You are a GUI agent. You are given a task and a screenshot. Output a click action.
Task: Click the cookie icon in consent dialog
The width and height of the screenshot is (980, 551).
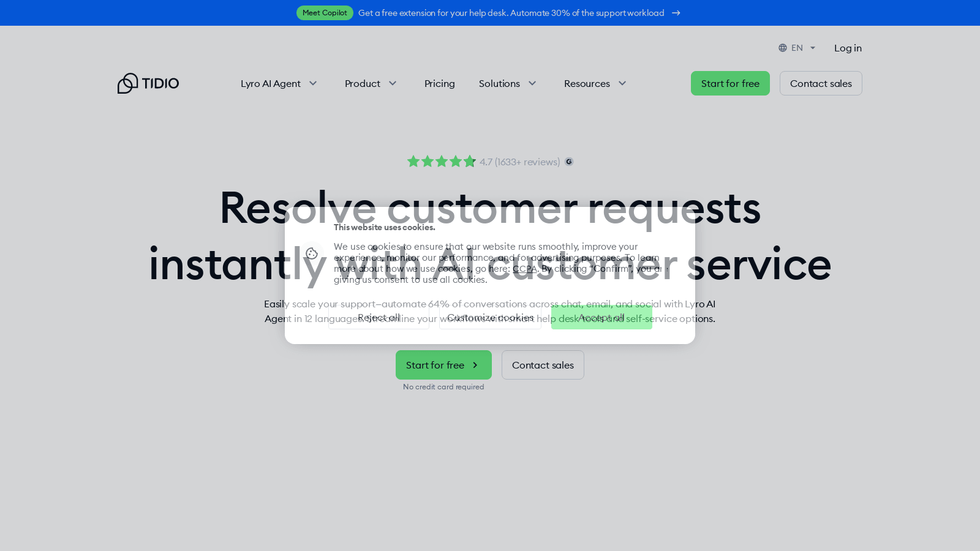coord(312,253)
